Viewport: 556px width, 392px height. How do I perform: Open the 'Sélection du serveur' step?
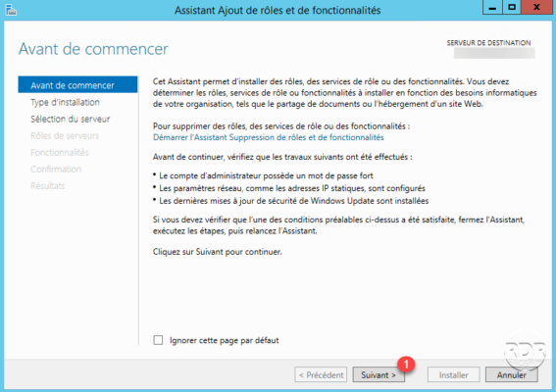[71, 120]
